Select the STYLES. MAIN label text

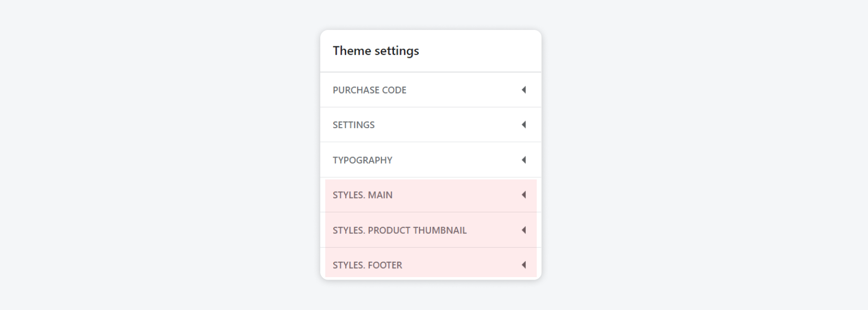(x=362, y=195)
